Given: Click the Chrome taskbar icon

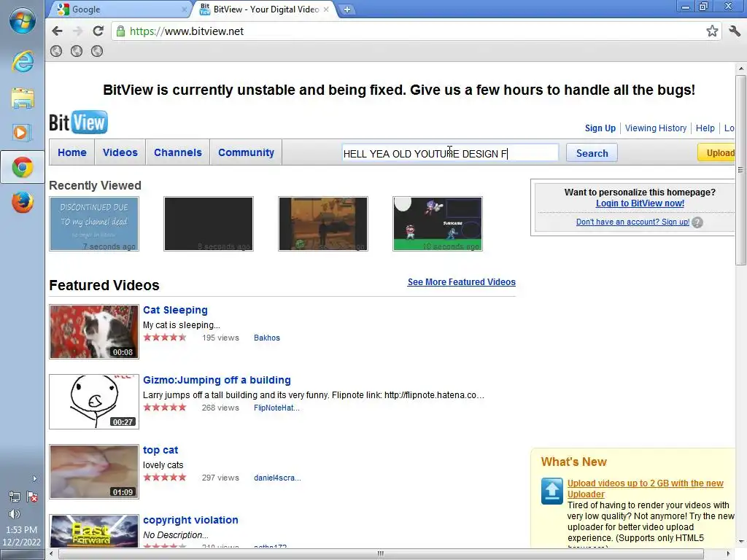Looking at the screenshot, I should (x=23, y=167).
